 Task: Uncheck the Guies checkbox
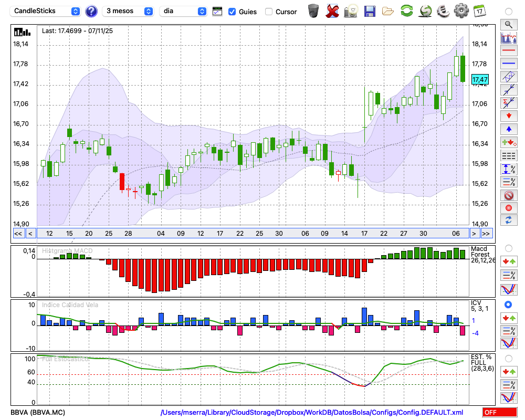coord(233,12)
